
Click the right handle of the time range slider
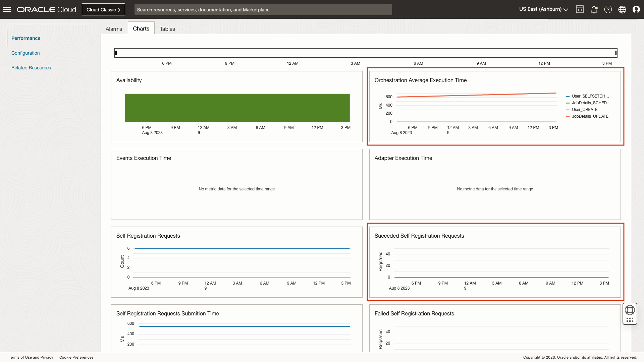[x=615, y=53]
